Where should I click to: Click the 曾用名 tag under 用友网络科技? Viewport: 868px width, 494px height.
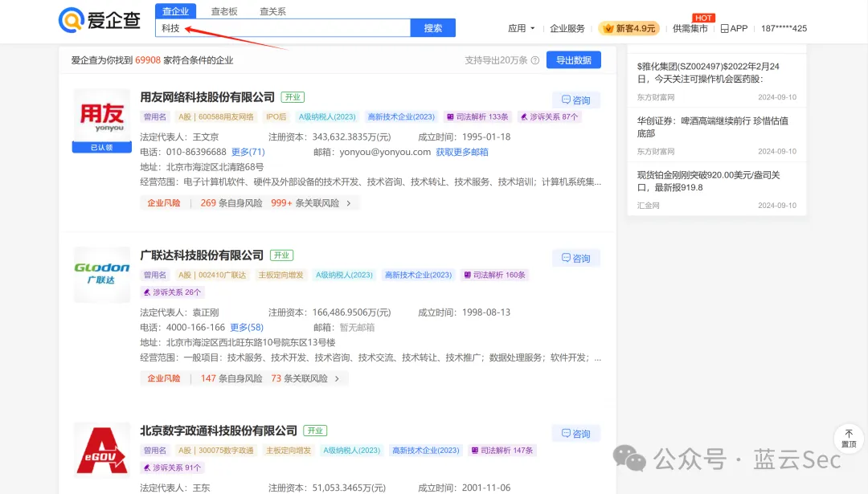155,116
